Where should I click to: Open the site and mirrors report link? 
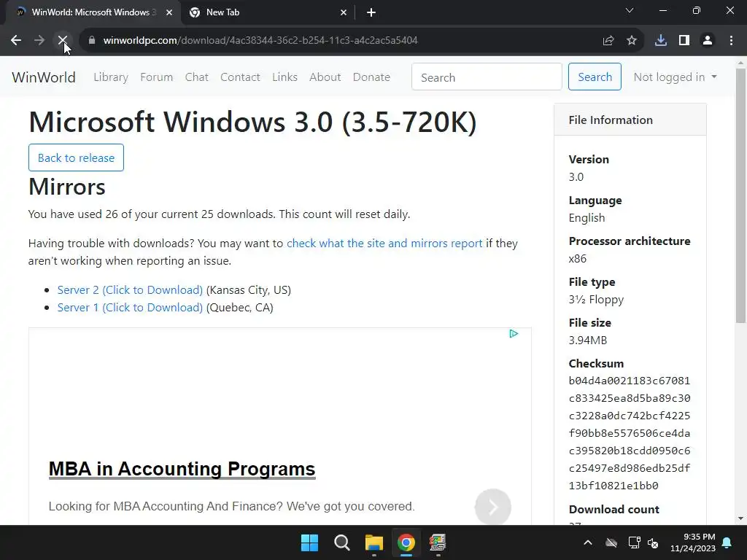(x=384, y=244)
